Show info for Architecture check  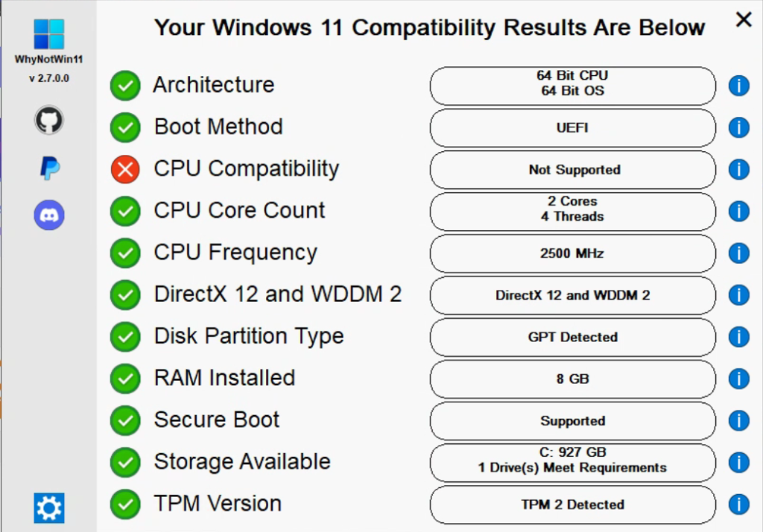pos(738,86)
